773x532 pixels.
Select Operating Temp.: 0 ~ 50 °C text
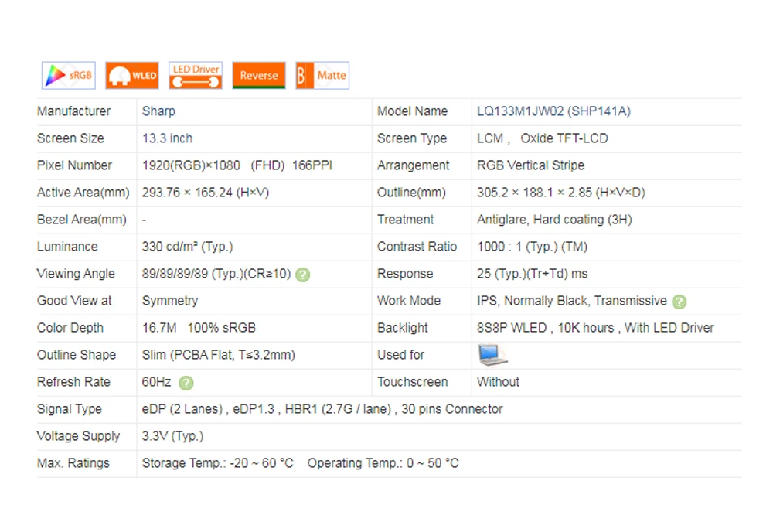[383, 464]
